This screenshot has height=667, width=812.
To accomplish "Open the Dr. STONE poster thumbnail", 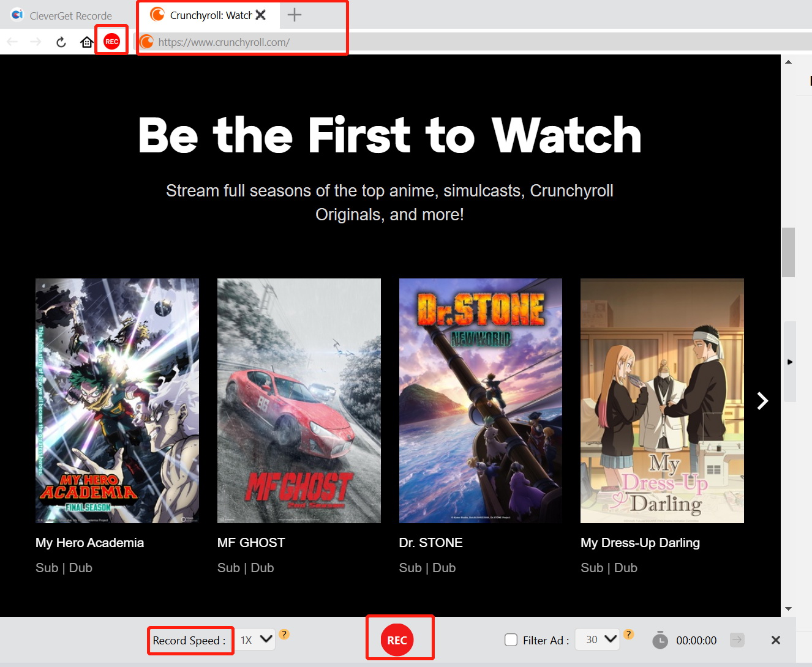I will pos(480,401).
